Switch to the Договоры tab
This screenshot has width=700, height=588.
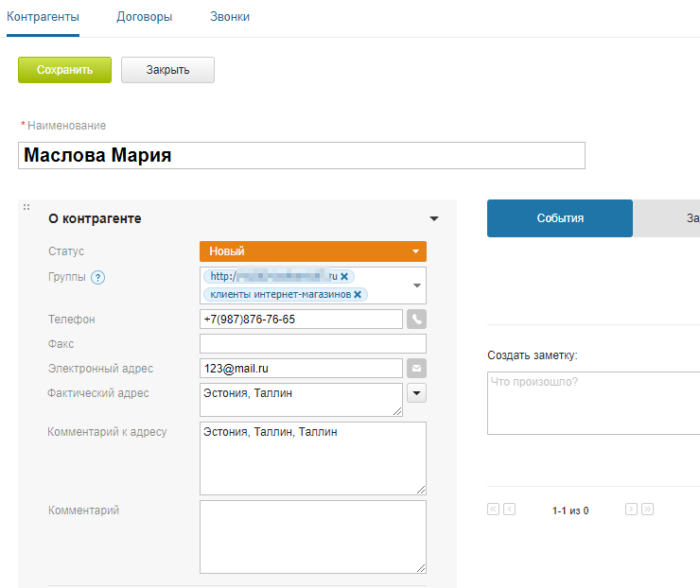click(144, 17)
